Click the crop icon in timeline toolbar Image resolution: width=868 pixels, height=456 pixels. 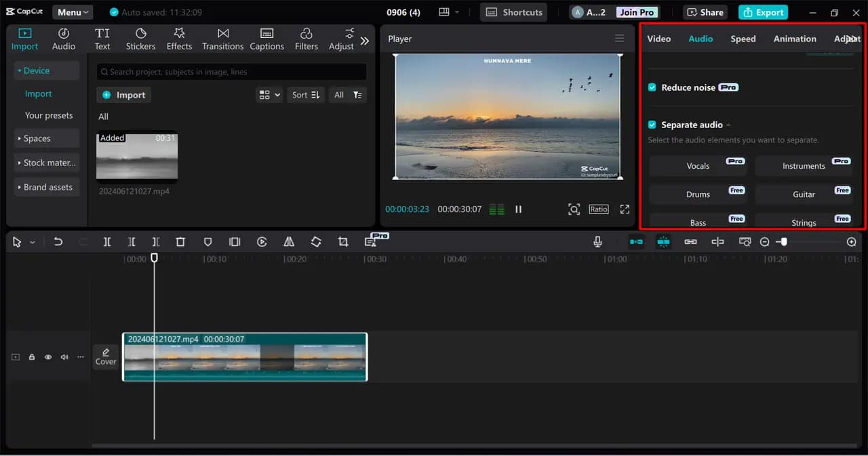(x=343, y=242)
